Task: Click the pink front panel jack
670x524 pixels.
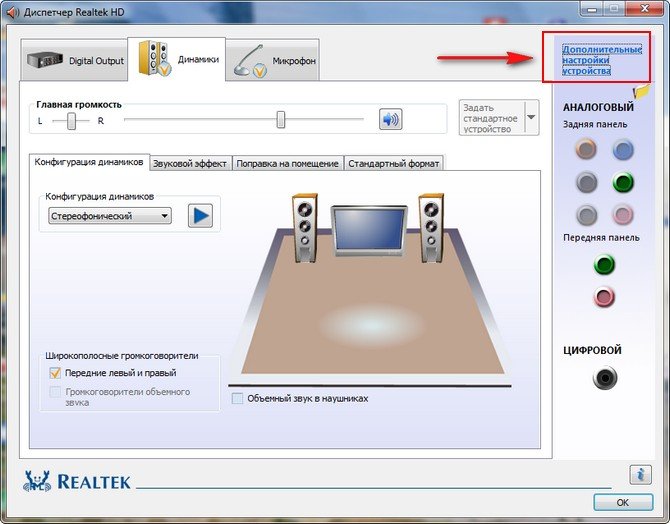Action: click(604, 297)
